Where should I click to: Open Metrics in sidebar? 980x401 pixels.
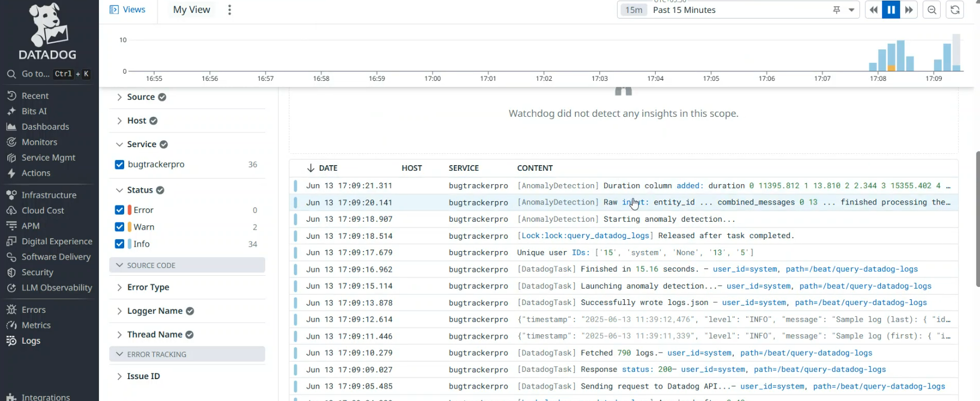tap(36, 325)
